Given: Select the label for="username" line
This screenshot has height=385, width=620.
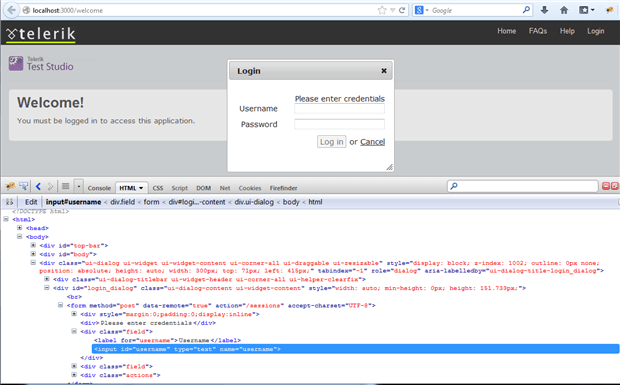Looking at the screenshot, I should pos(167,340).
